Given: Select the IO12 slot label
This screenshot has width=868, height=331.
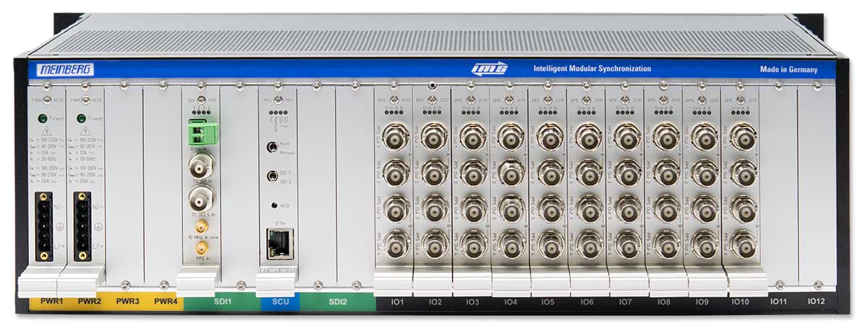Looking at the screenshot, I should tap(818, 301).
